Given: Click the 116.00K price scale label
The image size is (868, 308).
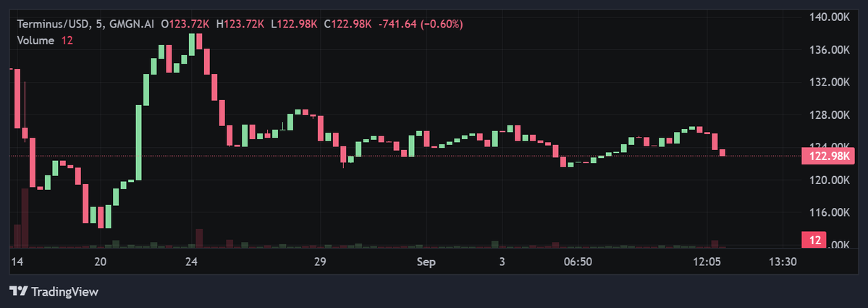Looking at the screenshot, I should tap(827, 213).
